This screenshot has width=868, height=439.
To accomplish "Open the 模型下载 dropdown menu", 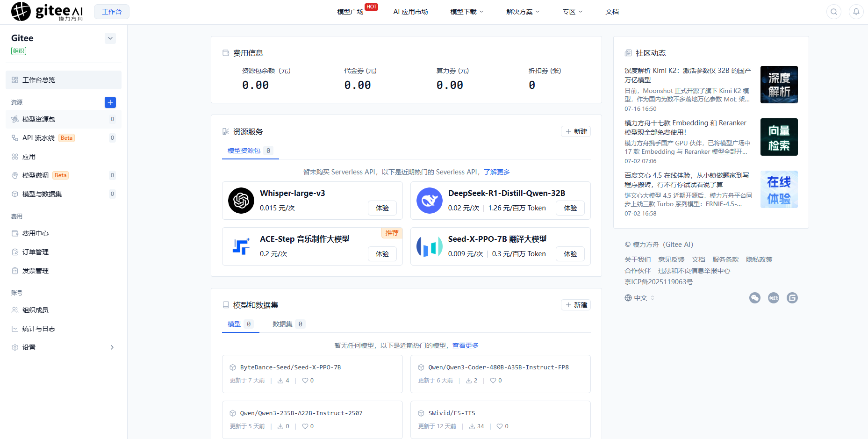I will (467, 12).
